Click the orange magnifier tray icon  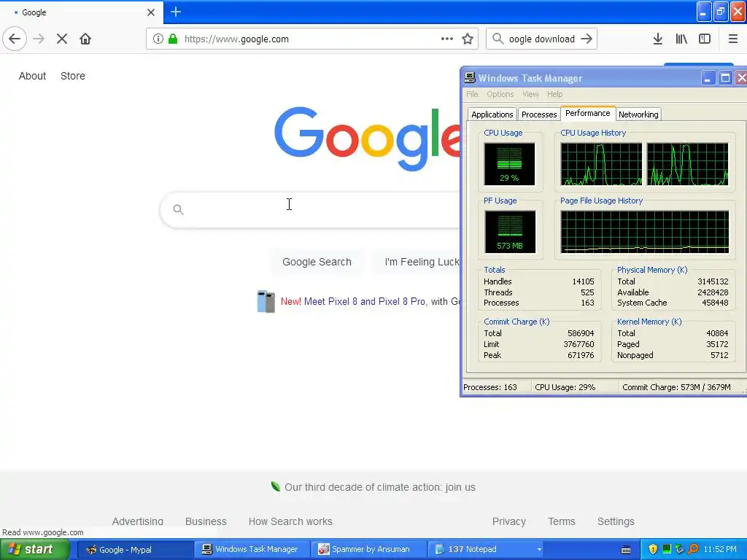click(x=693, y=549)
